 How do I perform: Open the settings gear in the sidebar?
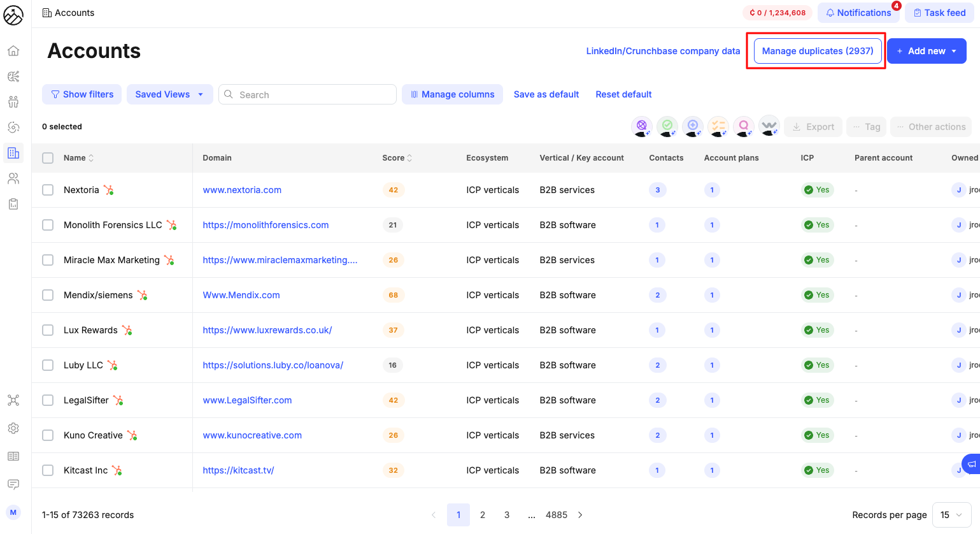13,428
